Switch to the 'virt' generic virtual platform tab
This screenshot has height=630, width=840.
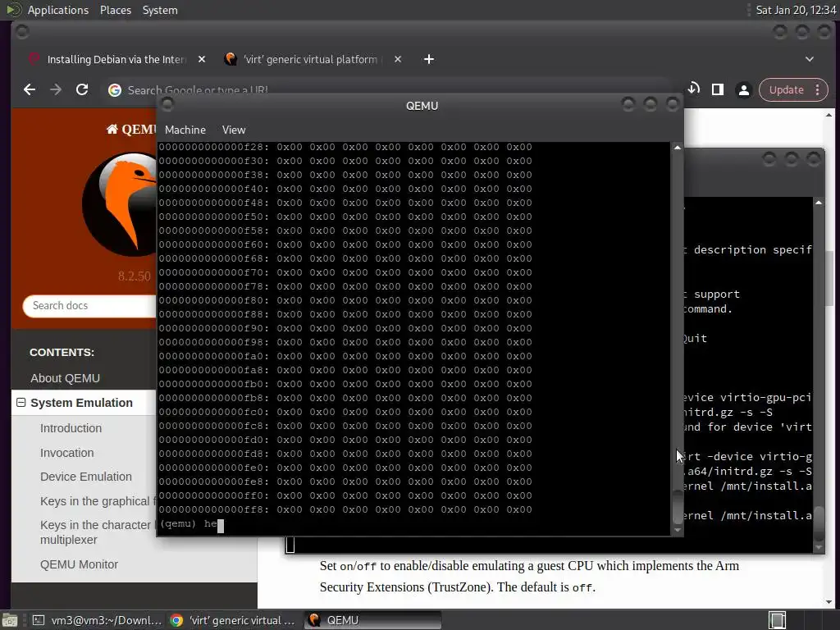[311, 59]
